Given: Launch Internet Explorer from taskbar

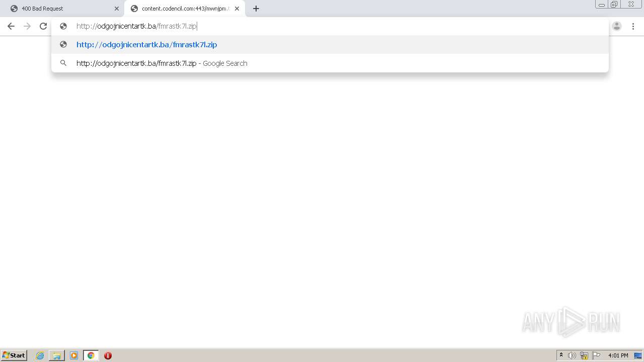Looking at the screenshot, I should (40, 355).
